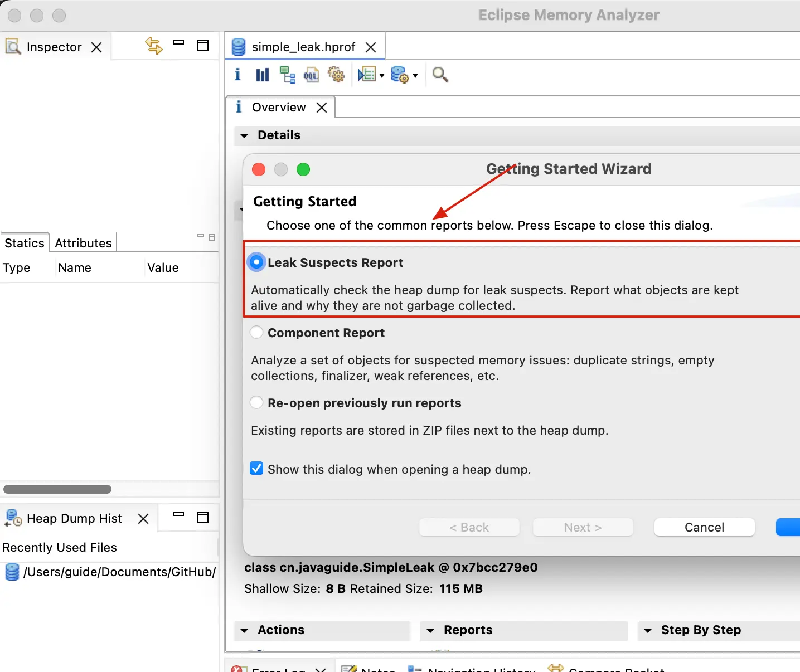The image size is (800, 672).
Task: Select the Component Report option
Action: [256, 333]
